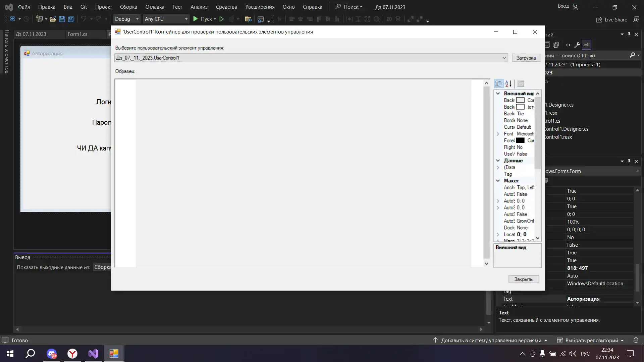
Task: Click the Windows Start button
Action: pos(10,354)
